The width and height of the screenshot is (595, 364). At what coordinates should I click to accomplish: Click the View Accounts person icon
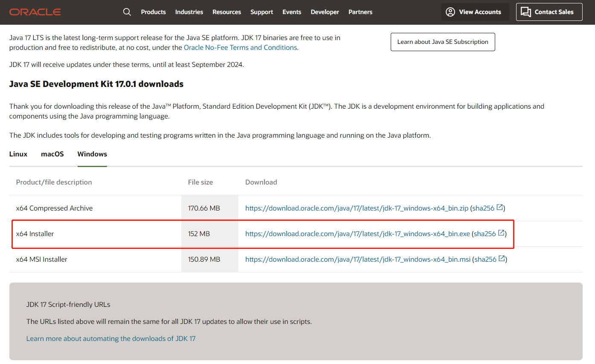(450, 12)
